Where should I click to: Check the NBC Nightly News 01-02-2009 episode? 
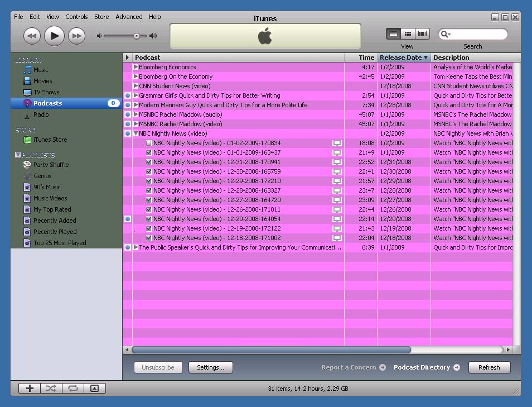pos(149,143)
